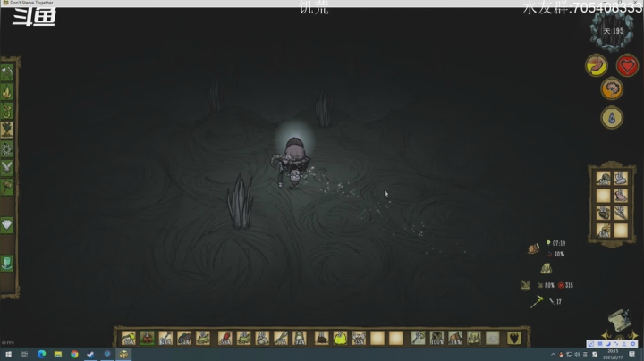Select the green-highlighted inventory slot item
The width and height of the screenshot is (644, 361).
pyautogui.click(x=147, y=338)
